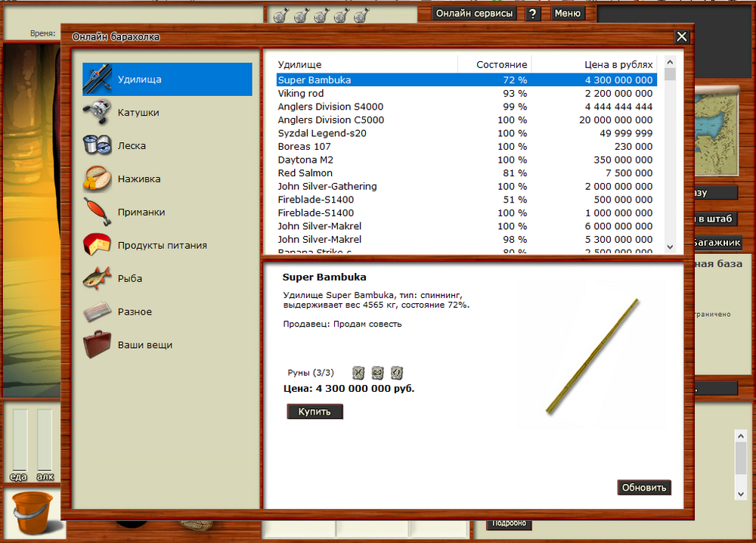Open the Онлайн сервисы menu

[475, 14]
